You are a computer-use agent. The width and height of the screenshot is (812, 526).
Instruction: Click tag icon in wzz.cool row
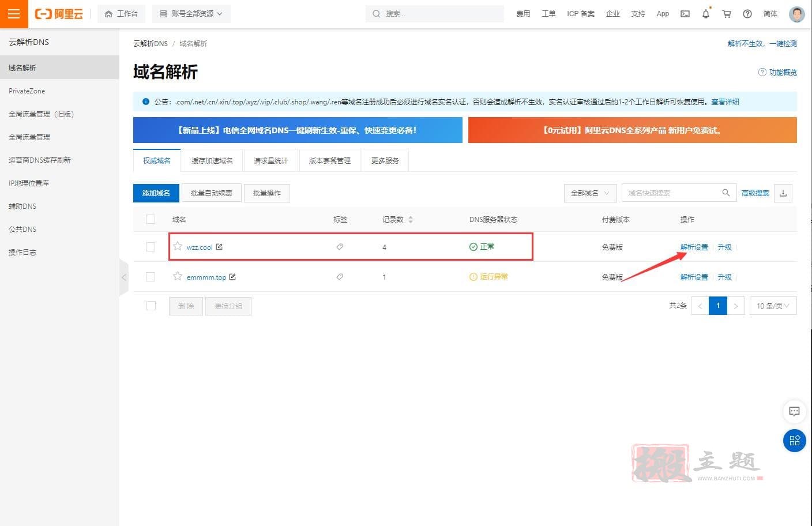(340, 247)
